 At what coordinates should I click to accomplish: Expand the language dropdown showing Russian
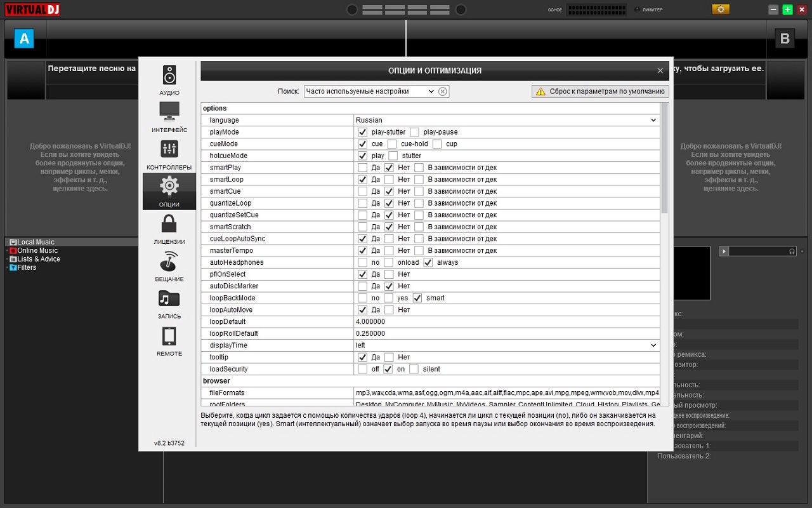653,120
